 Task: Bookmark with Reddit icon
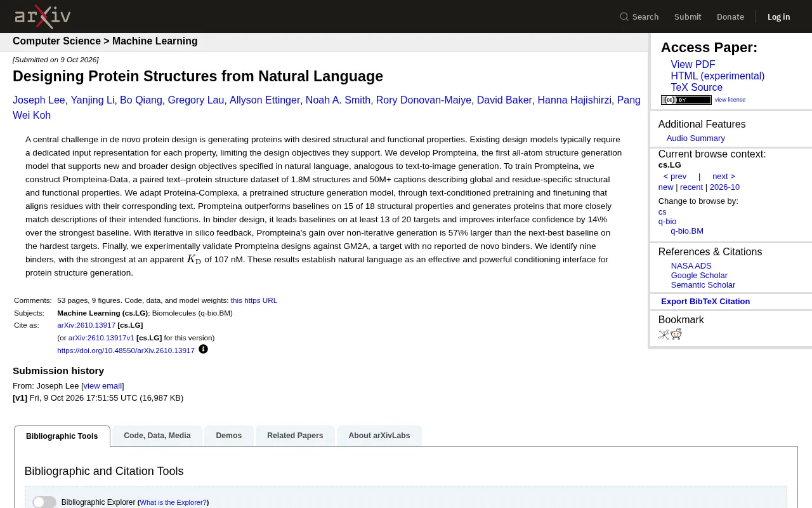[x=676, y=335]
